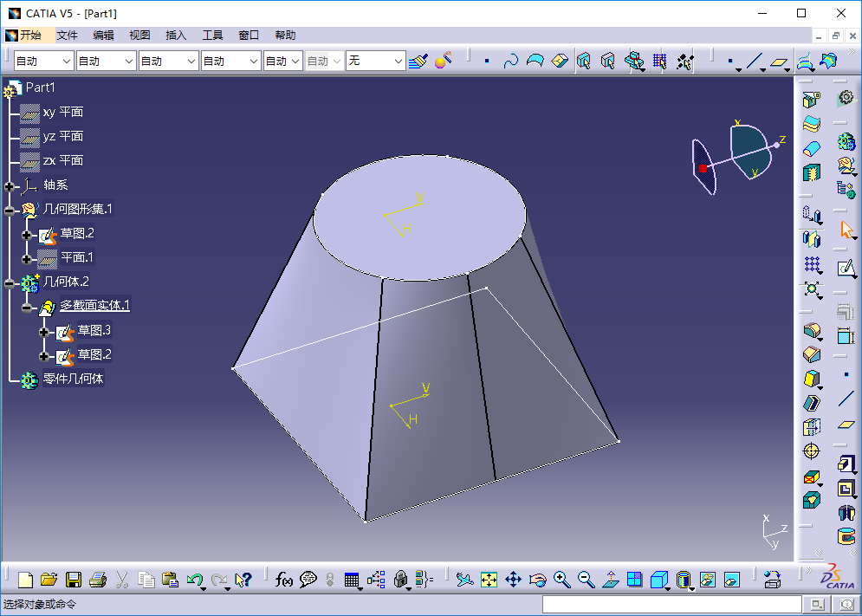Click the Zoom Out magnifier icon
The image size is (862, 616).
click(586, 580)
